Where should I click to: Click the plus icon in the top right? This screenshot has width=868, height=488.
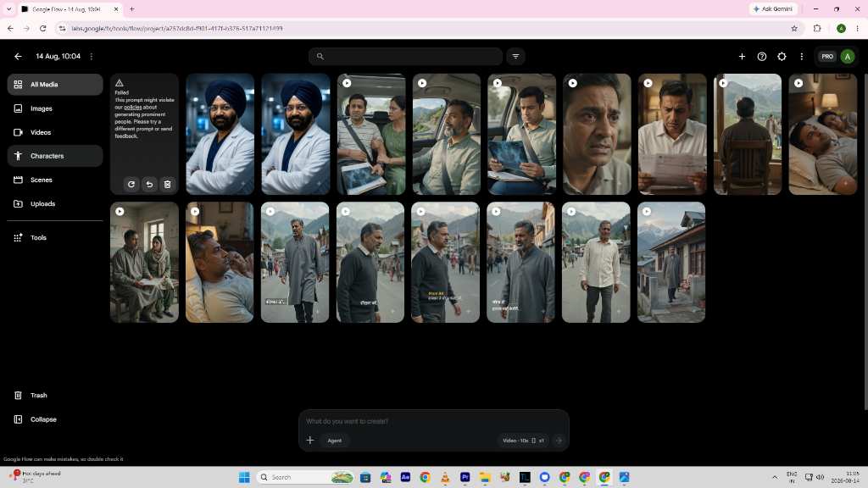[x=742, y=57]
